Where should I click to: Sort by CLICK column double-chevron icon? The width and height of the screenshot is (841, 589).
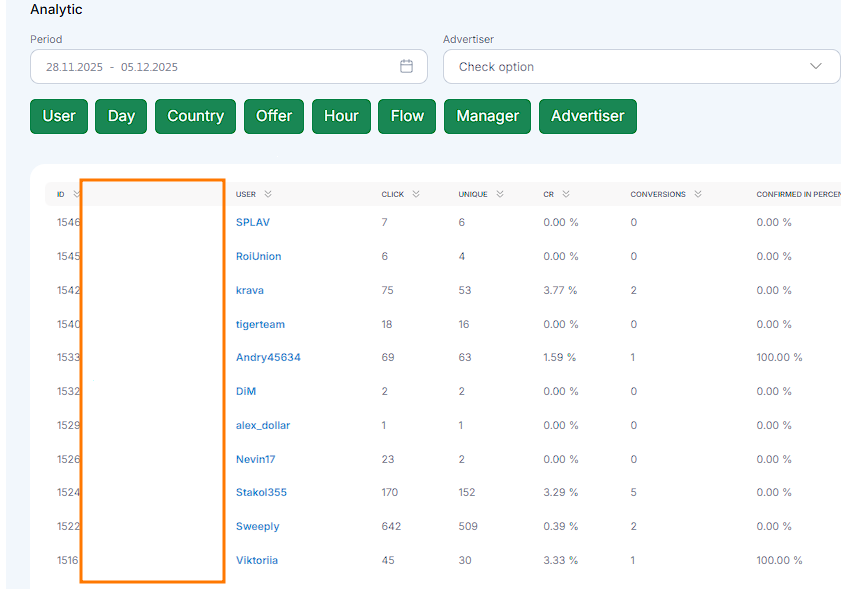pyautogui.click(x=416, y=194)
